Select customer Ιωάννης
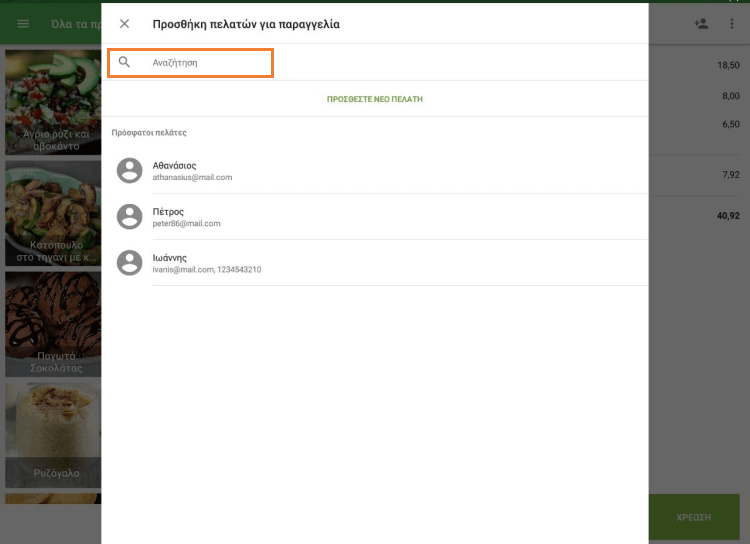 click(x=375, y=263)
